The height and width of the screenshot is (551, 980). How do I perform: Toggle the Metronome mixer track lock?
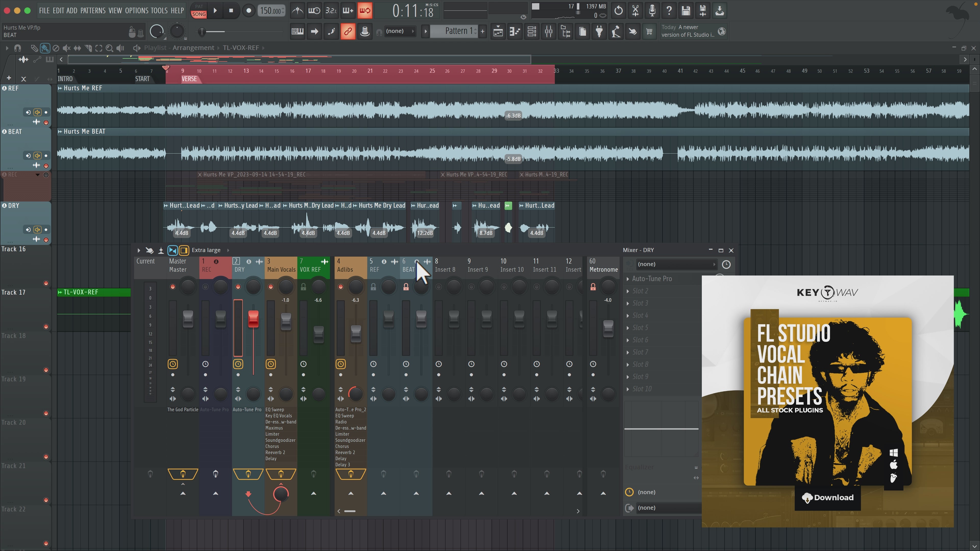point(593,287)
